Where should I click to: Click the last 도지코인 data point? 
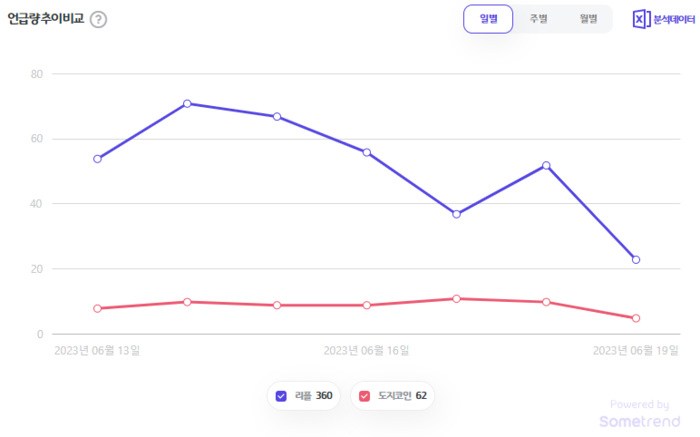636,318
